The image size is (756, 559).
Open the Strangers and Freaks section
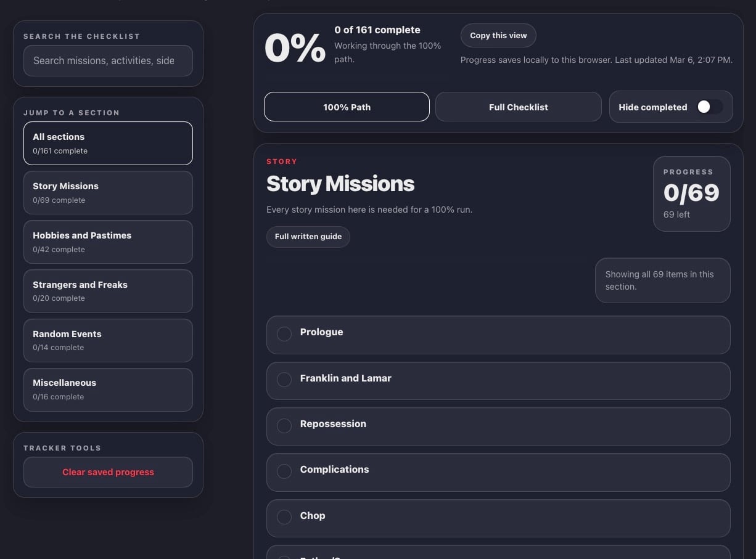(x=108, y=291)
